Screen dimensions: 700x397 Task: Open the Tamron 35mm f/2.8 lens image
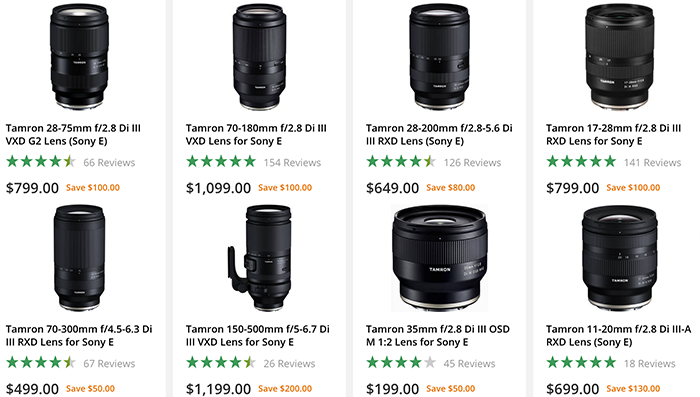(439, 258)
